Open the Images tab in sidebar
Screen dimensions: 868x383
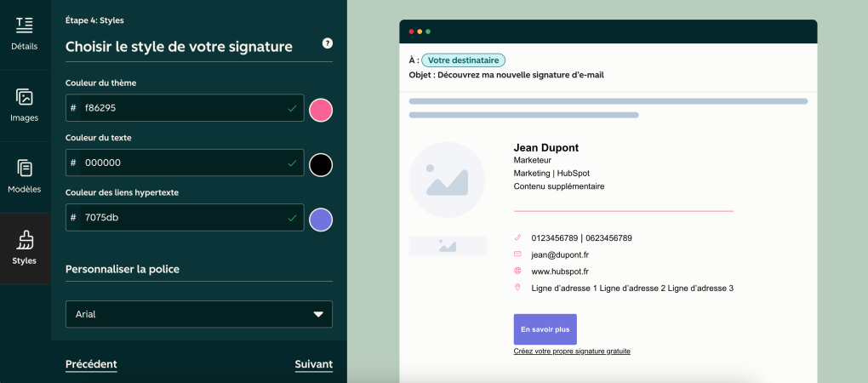point(25,106)
